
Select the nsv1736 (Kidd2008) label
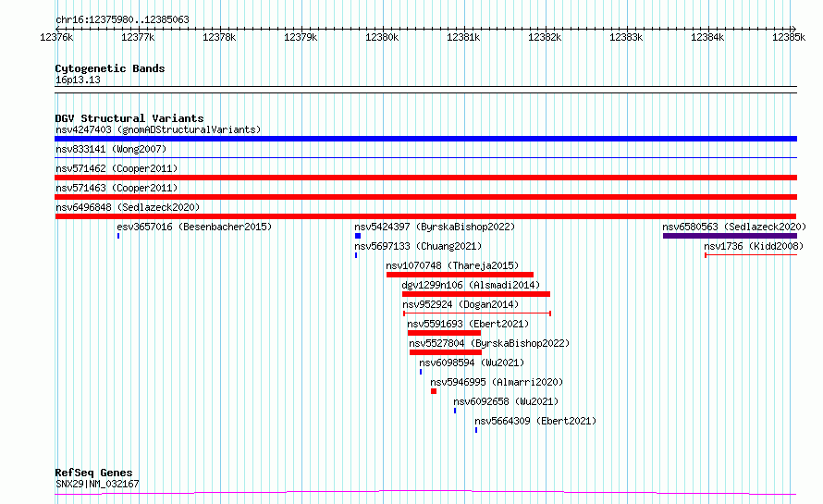coord(754,246)
